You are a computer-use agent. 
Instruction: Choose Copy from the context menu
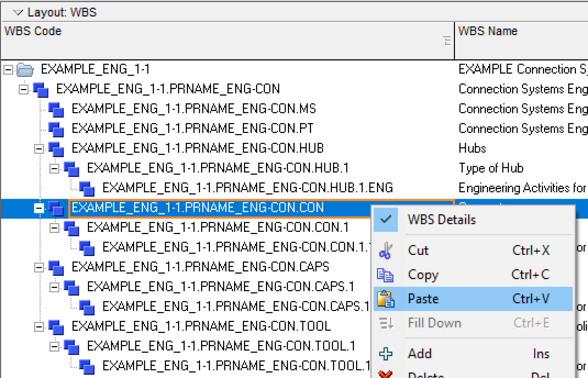[x=473, y=275]
